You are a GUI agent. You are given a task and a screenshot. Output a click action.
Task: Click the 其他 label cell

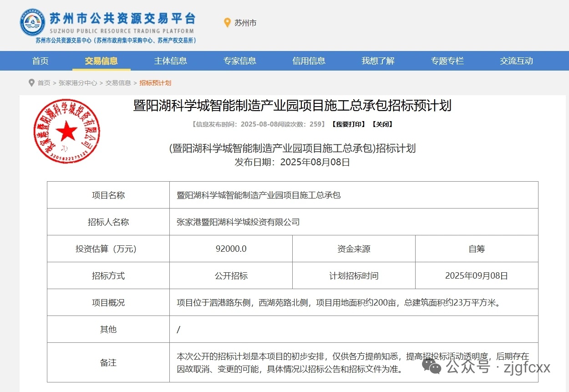pyautogui.click(x=108, y=330)
